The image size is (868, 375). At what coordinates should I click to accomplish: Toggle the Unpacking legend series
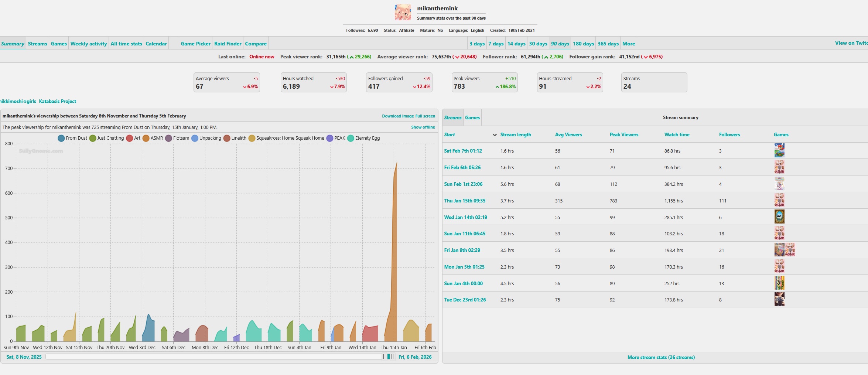point(206,138)
